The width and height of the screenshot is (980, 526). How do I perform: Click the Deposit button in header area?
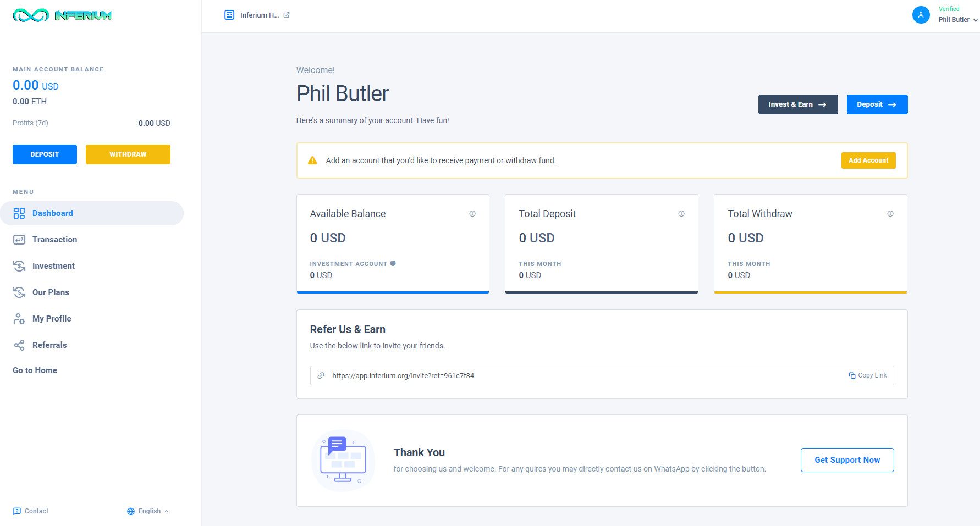tap(877, 104)
